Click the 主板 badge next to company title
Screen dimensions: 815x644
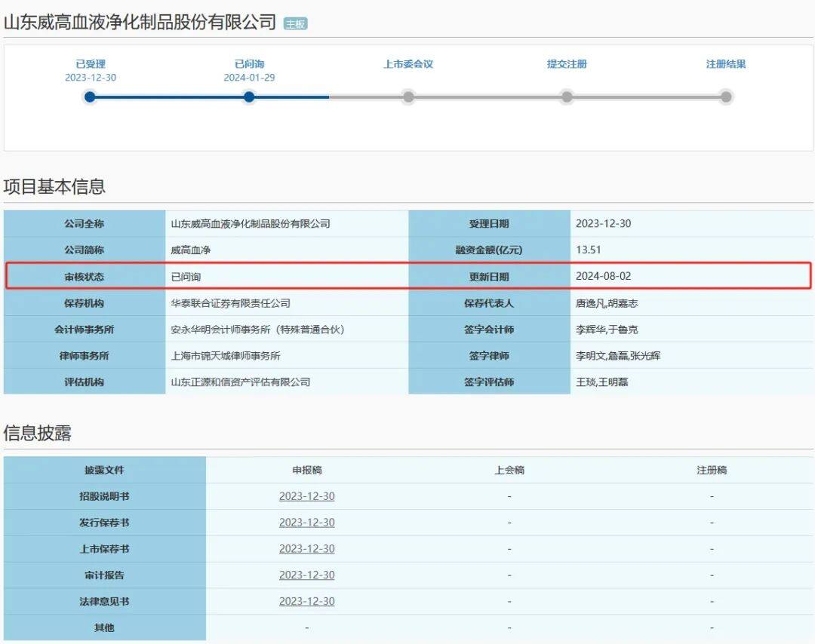tap(295, 24)
